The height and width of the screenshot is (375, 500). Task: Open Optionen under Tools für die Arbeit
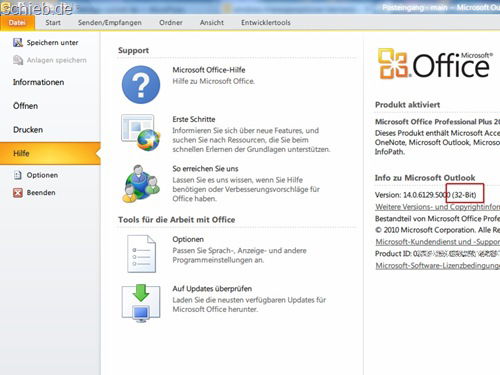coord(188,239)
